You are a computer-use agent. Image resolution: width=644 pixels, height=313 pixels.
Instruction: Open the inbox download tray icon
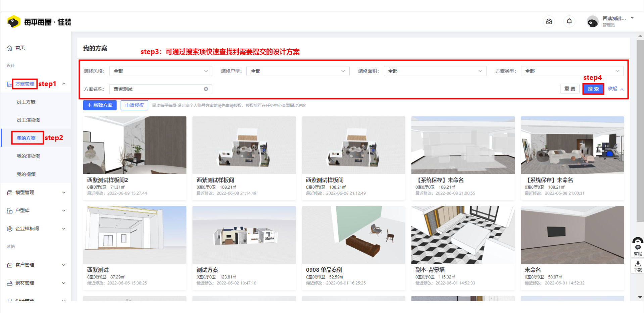pyautogui.click(x=549, y=21)
